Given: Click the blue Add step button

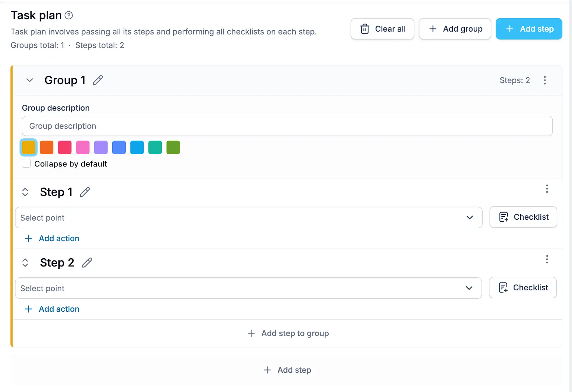Looking at the screenshot, I should 529,29.
